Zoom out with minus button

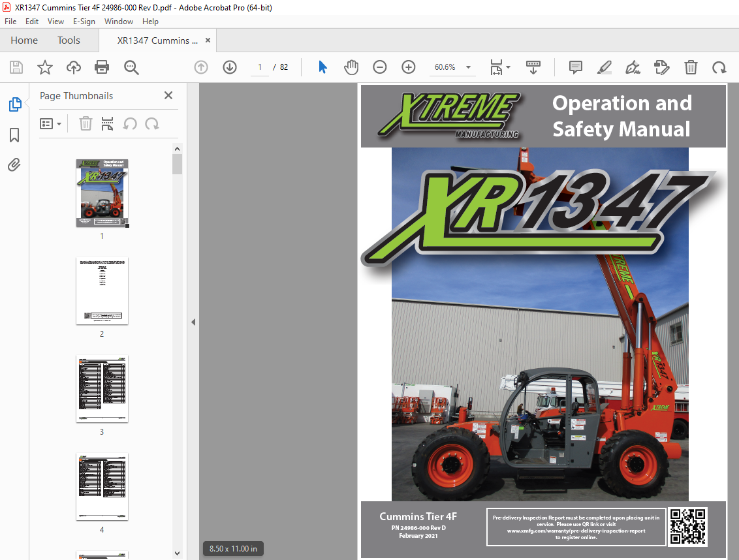(380, 67)
